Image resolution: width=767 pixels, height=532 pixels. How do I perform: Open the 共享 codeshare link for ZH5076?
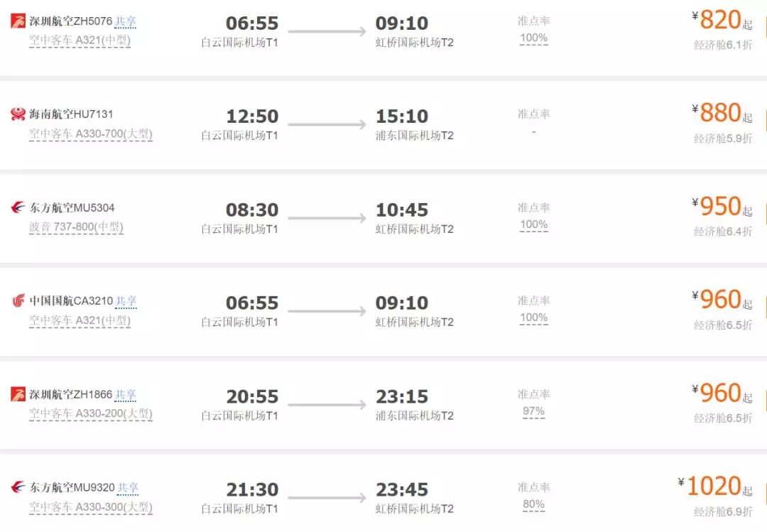(125, 21)
